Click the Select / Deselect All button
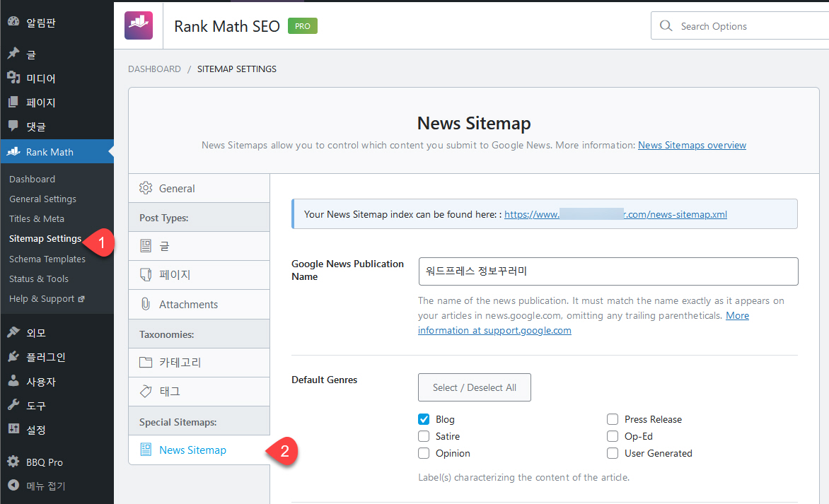The image size is (829, 504). [474, 387]
